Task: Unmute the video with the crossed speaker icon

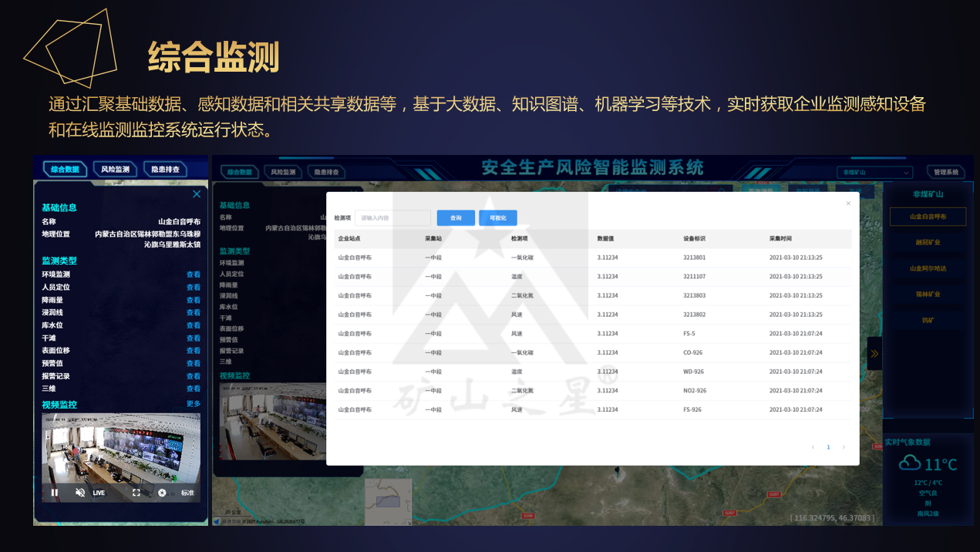Action: [x=79, y=493]
